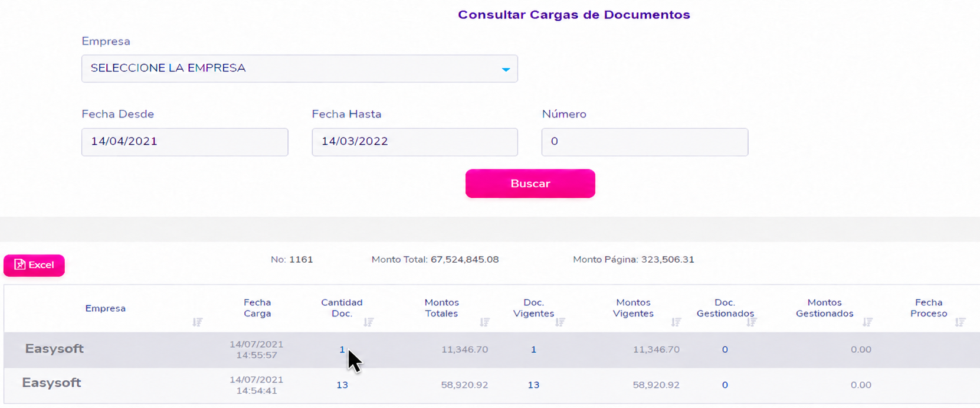
Task: Sort by the Montos Totales sort icon
Action: point(484,322)
